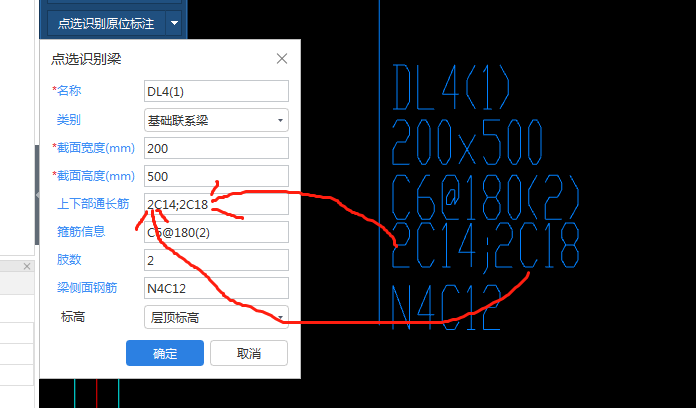Image resolution: width=696 pixels, height=408 pixels.
Task: Open the arrow dropdown beside 点选识别原位标注
Action: click(x=174, y=23)
